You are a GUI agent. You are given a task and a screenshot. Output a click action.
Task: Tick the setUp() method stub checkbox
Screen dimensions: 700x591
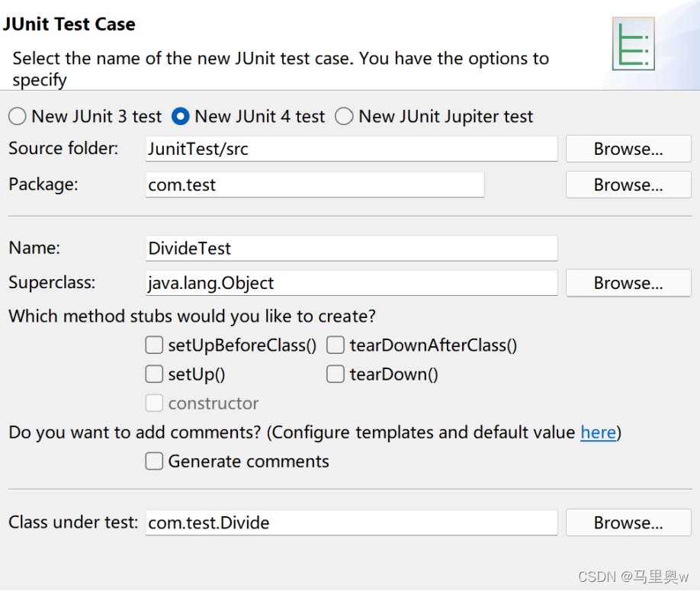tap(154, 374)
